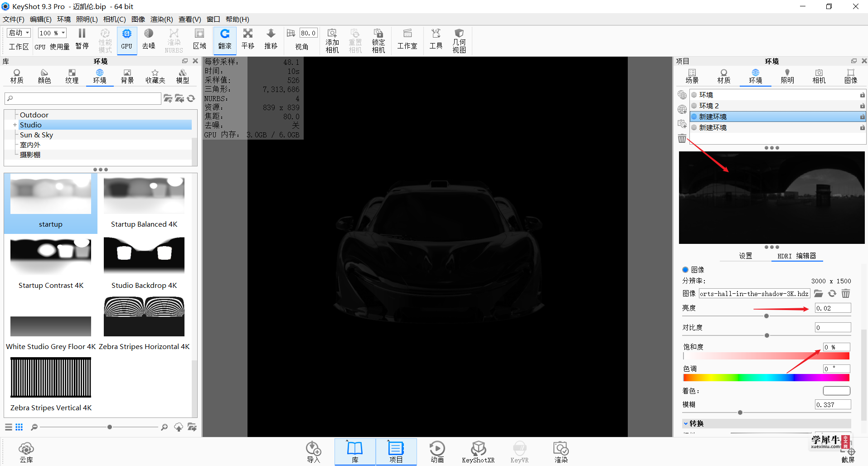Open the 云库 cloud library
The image size is (868, 466).
tap(26, 452)
